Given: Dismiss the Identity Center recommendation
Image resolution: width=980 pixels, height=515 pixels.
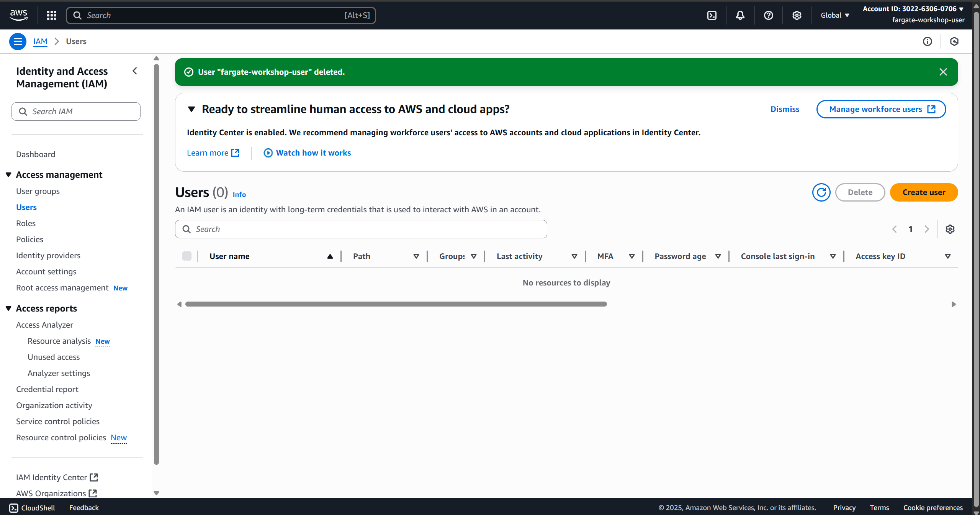Looking at the screenshot, I should coord(785,109).
